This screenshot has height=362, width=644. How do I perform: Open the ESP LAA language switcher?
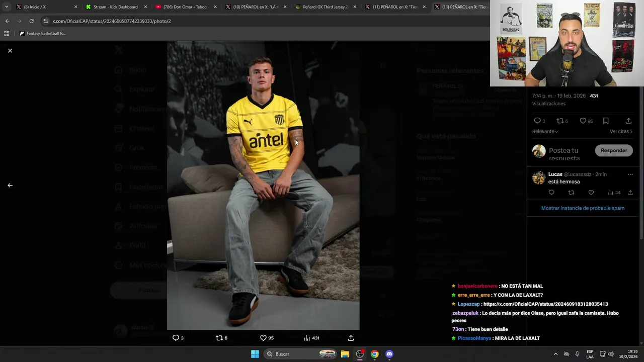click(590, 354)
